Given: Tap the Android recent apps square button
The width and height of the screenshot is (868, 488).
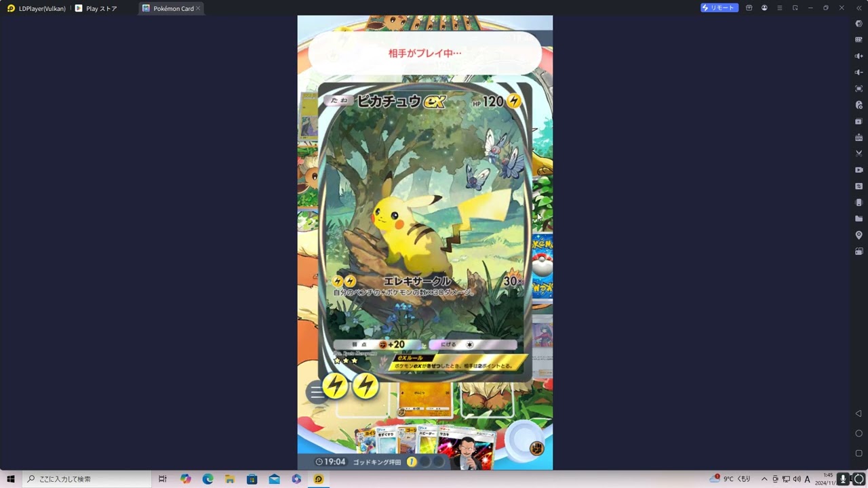Looking at the screenshot, I should click(x=859, y=453).
